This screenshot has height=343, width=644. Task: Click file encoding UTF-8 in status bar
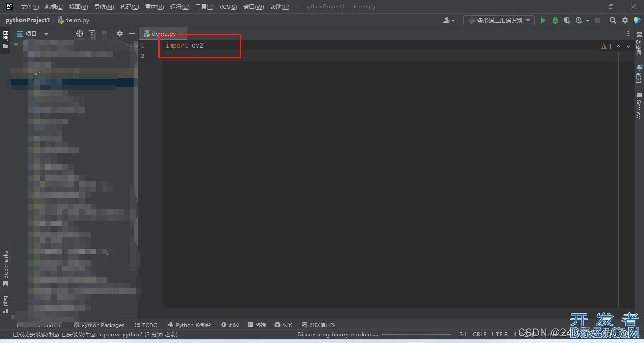(x=500, y=335)
